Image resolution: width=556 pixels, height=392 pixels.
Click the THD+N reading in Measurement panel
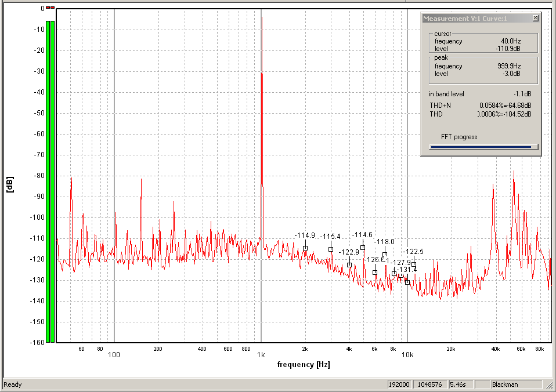coord(505,106)
